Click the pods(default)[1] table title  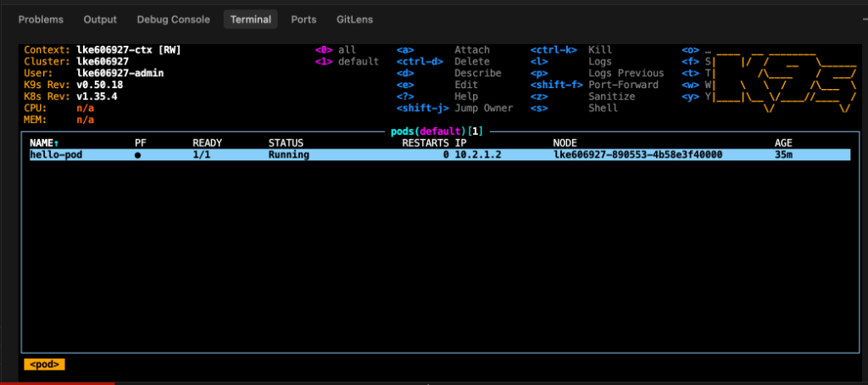coord(437,131)
